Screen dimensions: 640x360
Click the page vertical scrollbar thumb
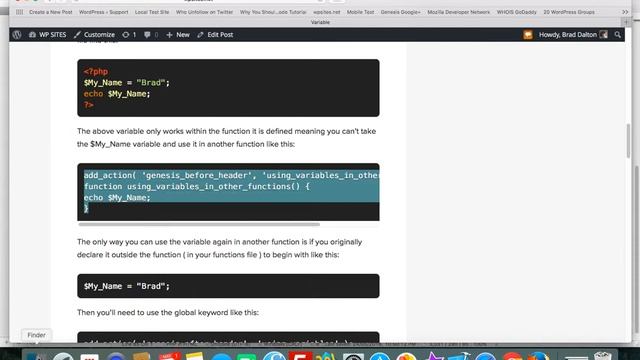(x=628, y=141)
